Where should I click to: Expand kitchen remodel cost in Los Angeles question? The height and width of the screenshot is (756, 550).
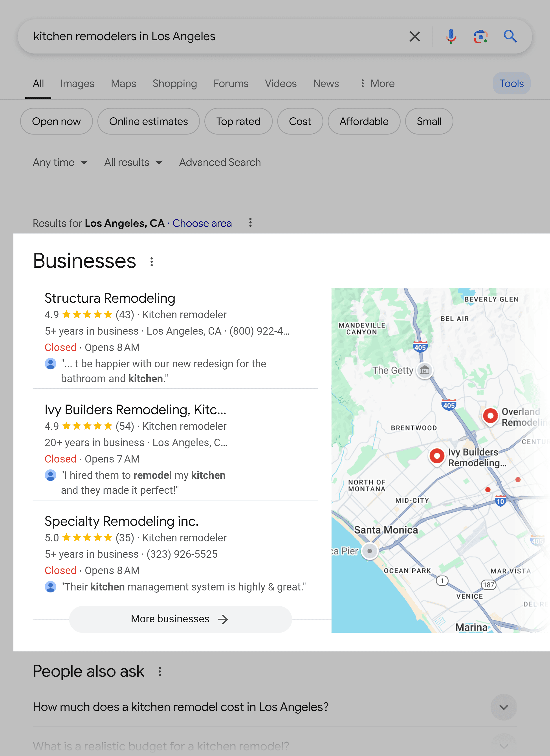click(x=275, y=707)
